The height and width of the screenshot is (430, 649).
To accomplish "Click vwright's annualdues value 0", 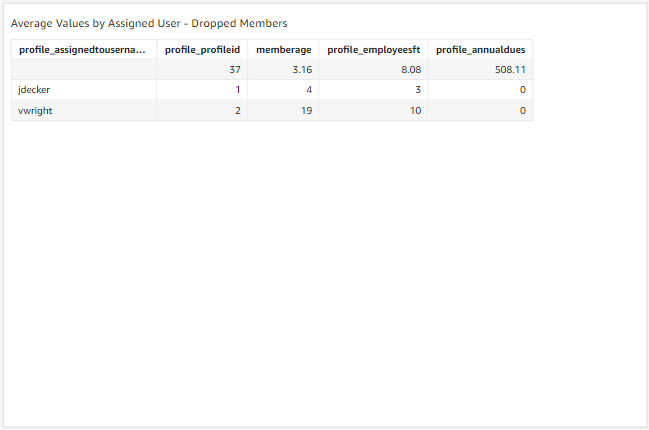I will 480,111.
